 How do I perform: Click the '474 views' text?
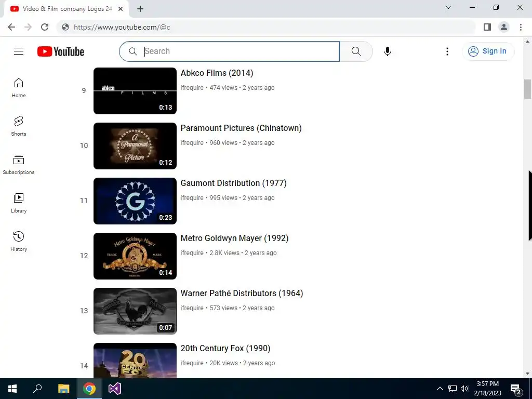click(x=223, y=87)
